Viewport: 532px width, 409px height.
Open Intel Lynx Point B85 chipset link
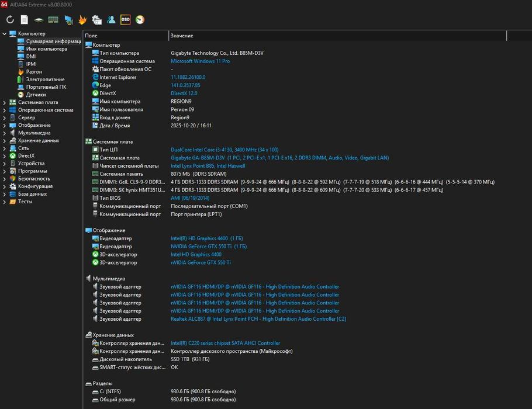[208, 166]
